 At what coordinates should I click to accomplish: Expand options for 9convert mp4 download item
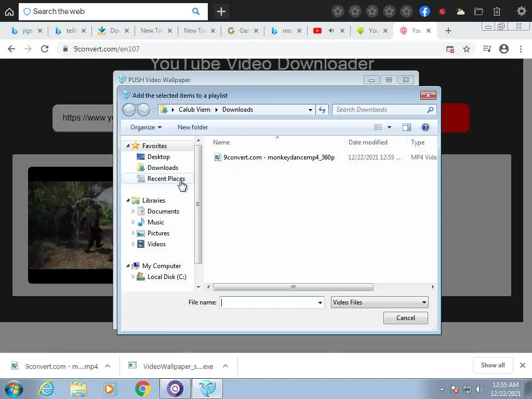point(108,366)
